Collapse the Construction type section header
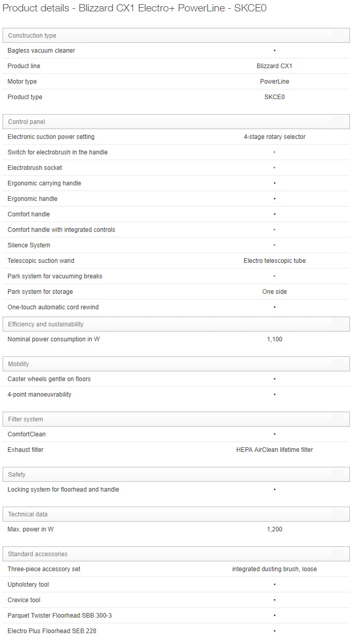The width and height of the screenshot is (354, 644). tap(176, 36)
